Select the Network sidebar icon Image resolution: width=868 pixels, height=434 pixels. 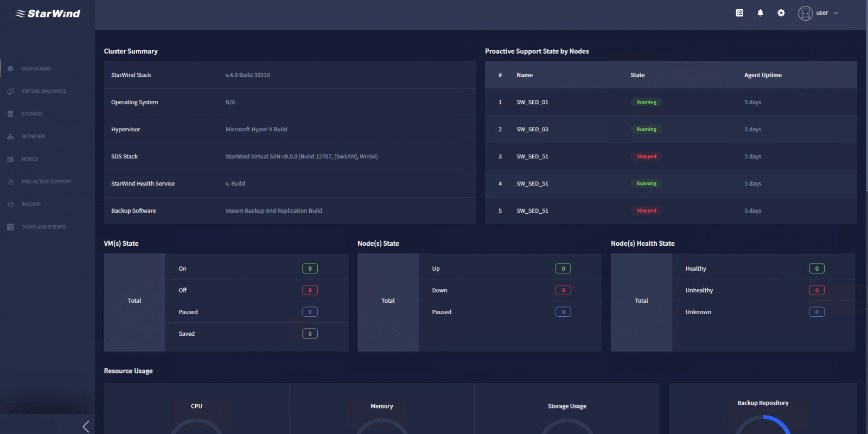point(10,137)
